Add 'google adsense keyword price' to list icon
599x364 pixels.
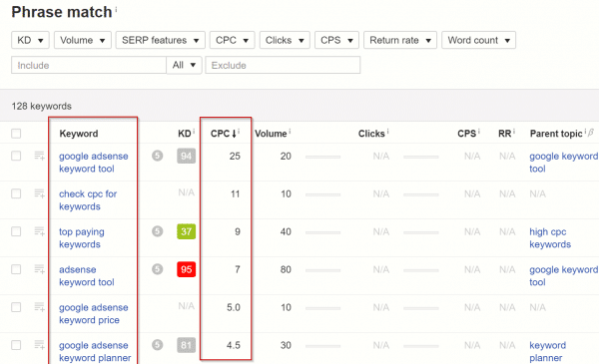39,307
